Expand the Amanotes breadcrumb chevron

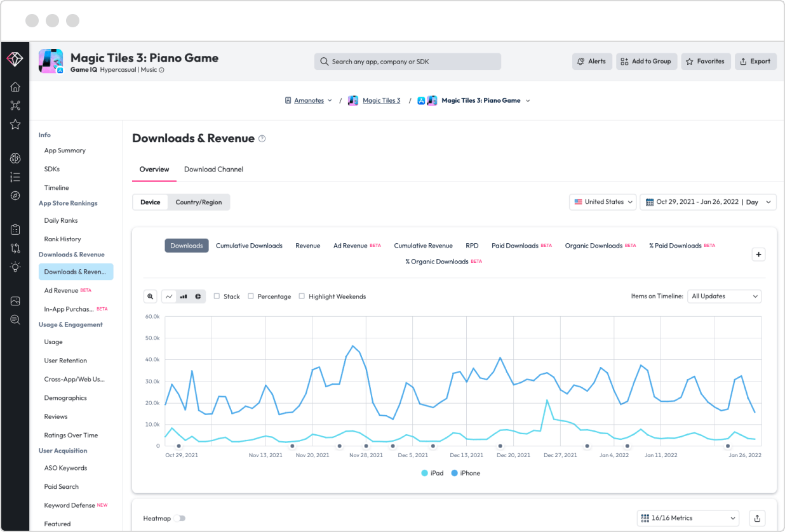point(330,101)
